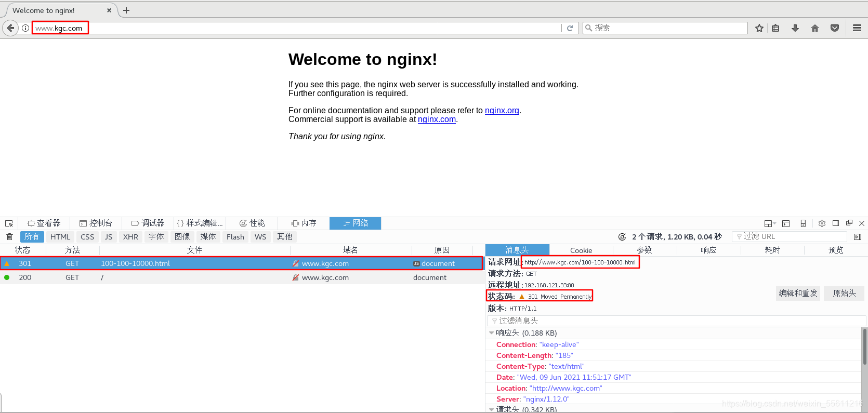Open the 预览 preview tab

pos(836,250)
